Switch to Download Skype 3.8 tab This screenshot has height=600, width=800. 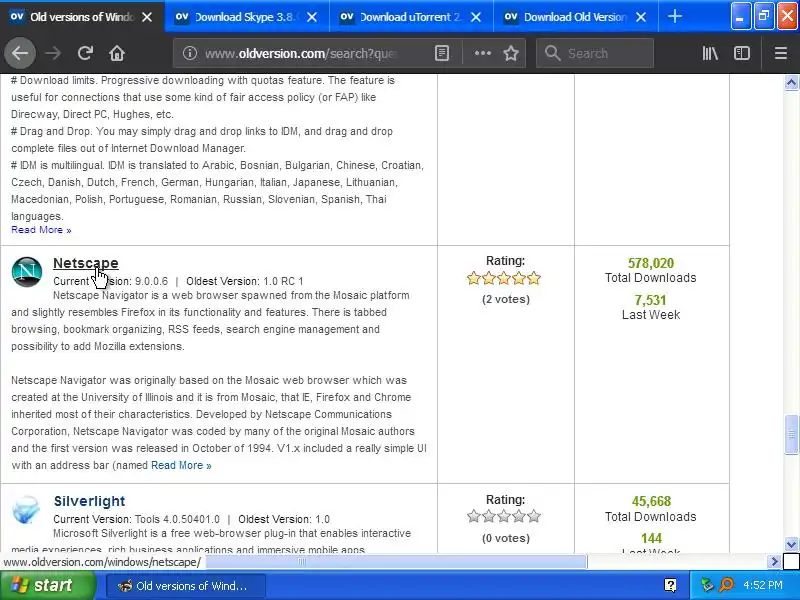click(247, 17)
